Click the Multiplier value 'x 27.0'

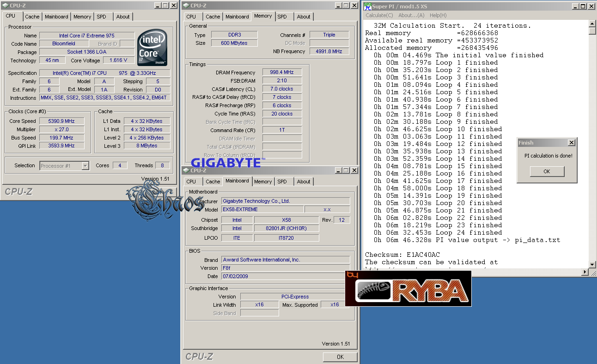click(x=61, y=129)
